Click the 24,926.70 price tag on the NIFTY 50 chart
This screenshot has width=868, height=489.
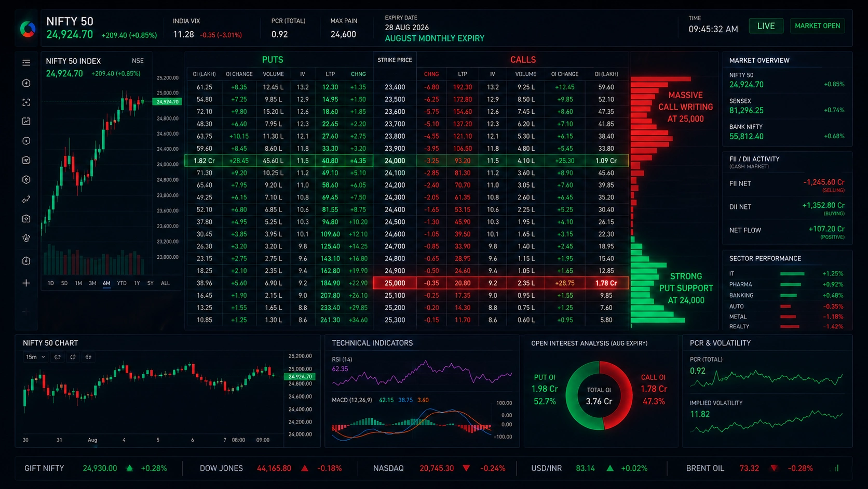(300, 376)
